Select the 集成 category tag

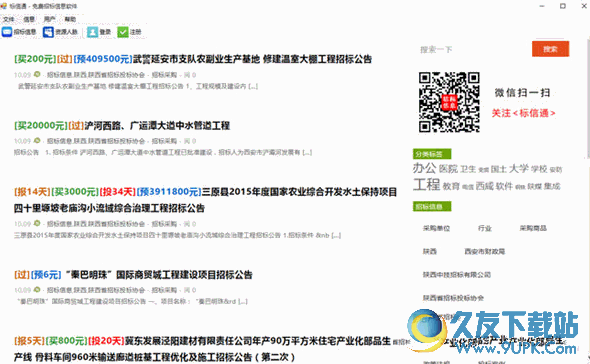tap(552, 186)
